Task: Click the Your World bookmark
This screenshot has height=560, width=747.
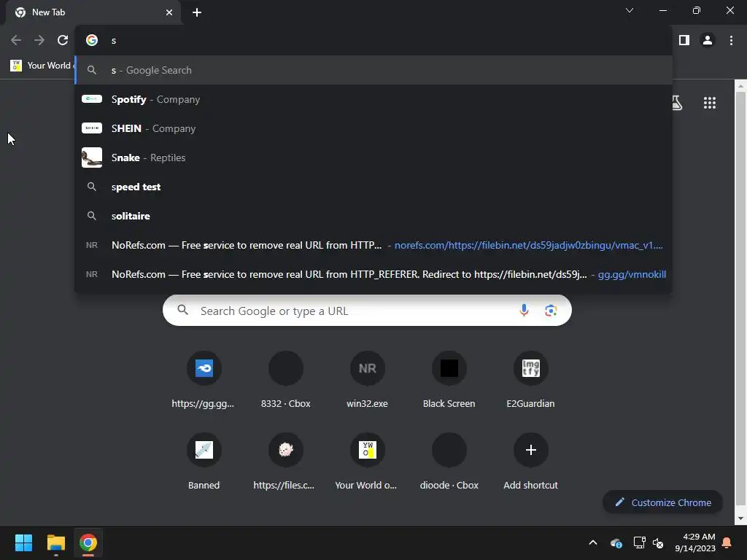Action: coord(41,66)
